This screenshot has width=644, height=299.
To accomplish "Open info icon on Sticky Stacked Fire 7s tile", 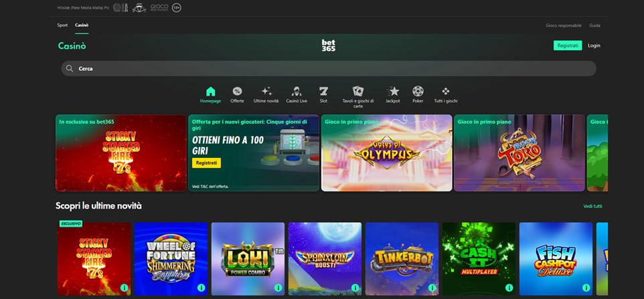I will click(124, 288).
